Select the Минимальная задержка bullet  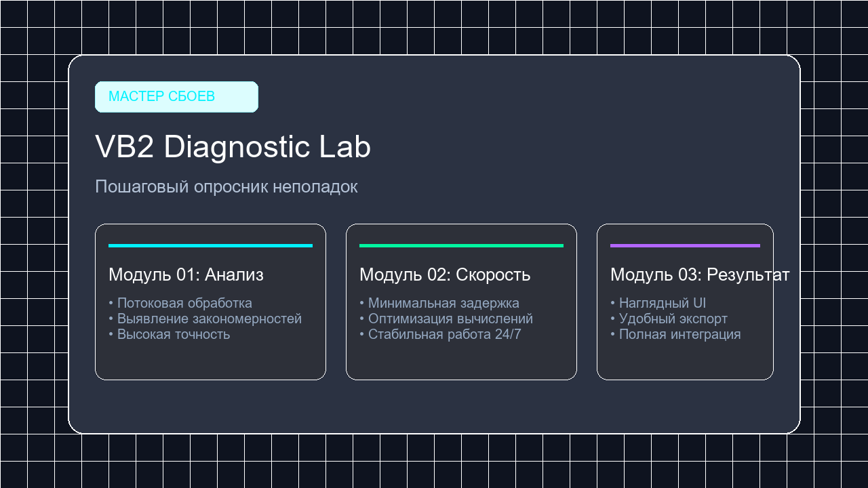coord(439,303)
